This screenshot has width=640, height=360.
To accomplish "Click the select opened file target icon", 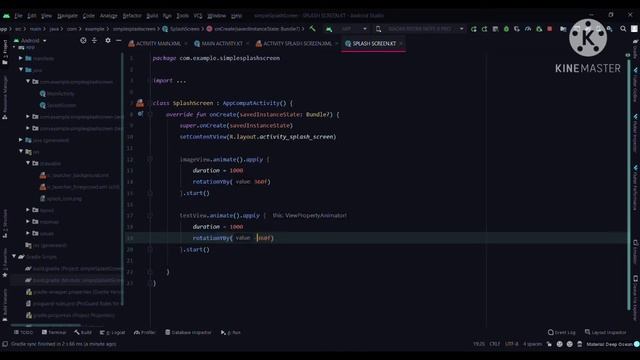I will coord(83,40).
